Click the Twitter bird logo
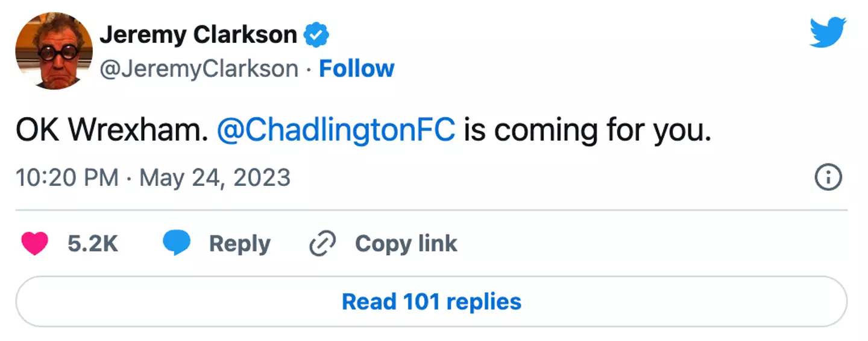The width and height of the screenshot is (868, 341). pos(828,33)
